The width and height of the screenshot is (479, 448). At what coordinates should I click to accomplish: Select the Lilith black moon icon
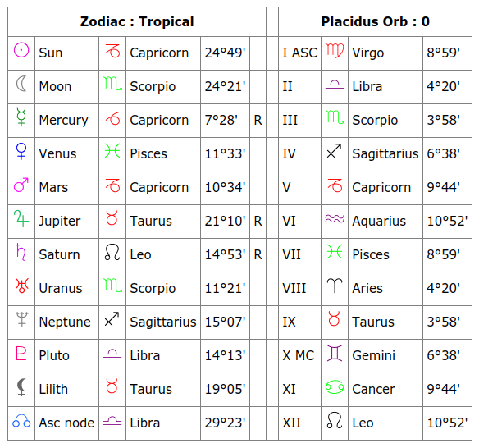coord(21,387)
